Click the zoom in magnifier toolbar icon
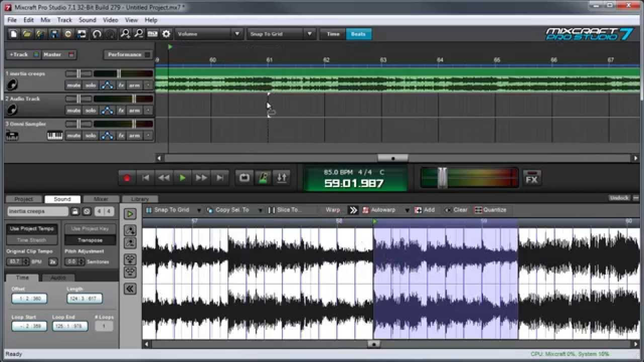644x362 pixels. pyautogui.click(x=125, y=34)
